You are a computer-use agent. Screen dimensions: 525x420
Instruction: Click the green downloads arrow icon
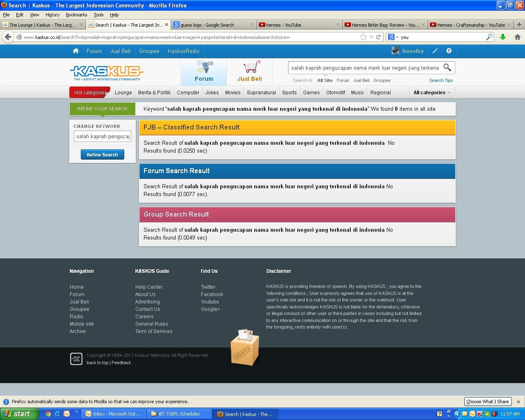(502, 37)
